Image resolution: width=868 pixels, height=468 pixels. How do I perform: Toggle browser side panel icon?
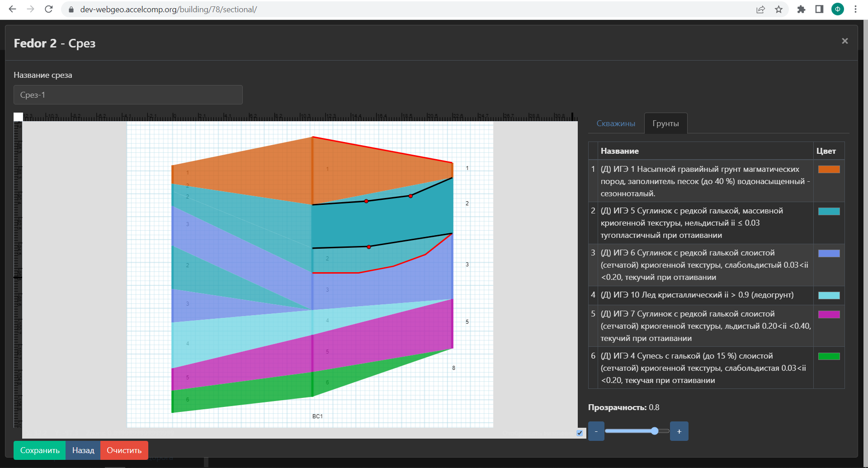819,9
